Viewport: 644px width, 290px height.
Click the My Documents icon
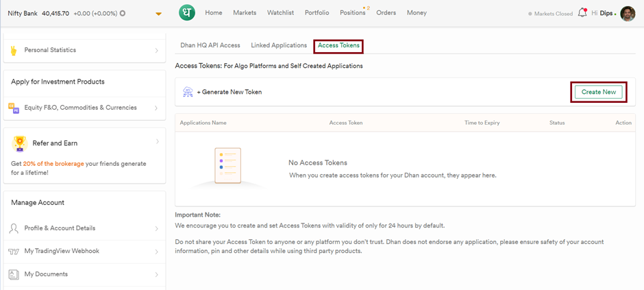click(14, 274)
